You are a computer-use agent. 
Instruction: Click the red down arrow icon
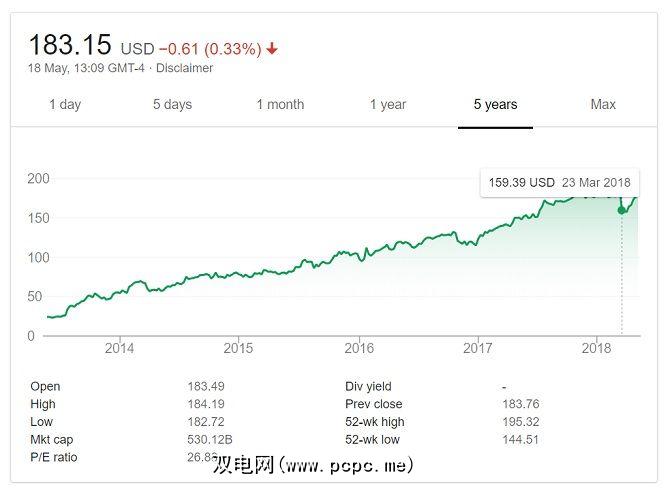(272, 49)
